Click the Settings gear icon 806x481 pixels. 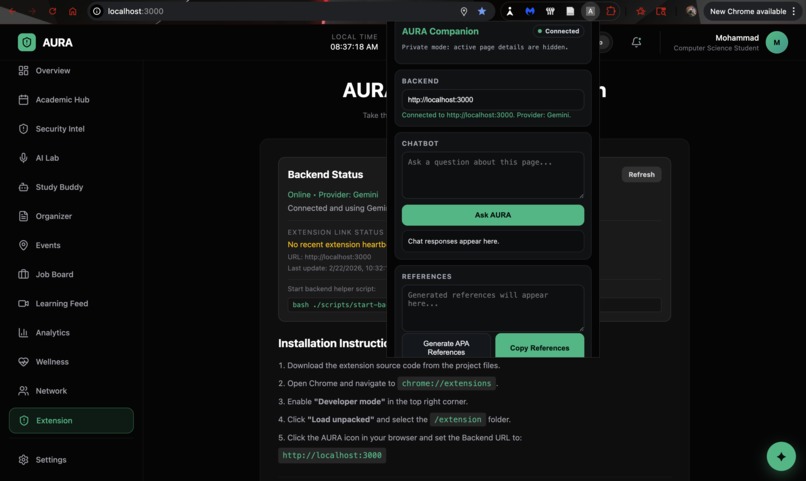pos(23,459)
